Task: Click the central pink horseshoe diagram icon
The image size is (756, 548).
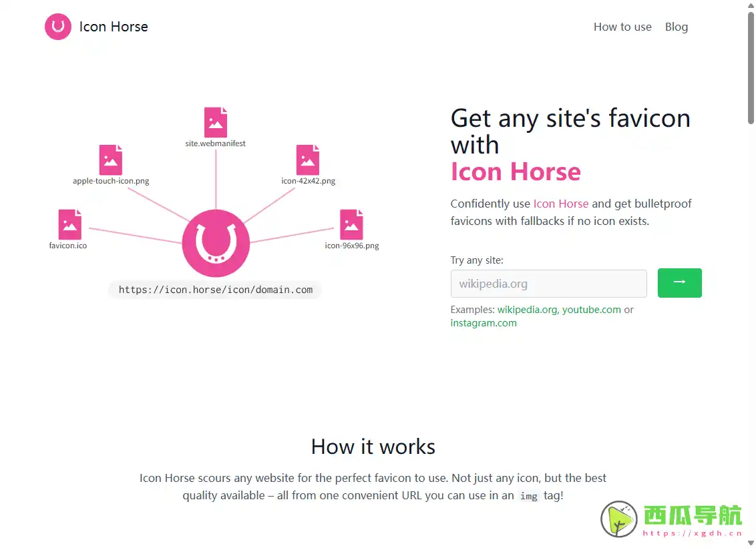Action: point(215,243)
